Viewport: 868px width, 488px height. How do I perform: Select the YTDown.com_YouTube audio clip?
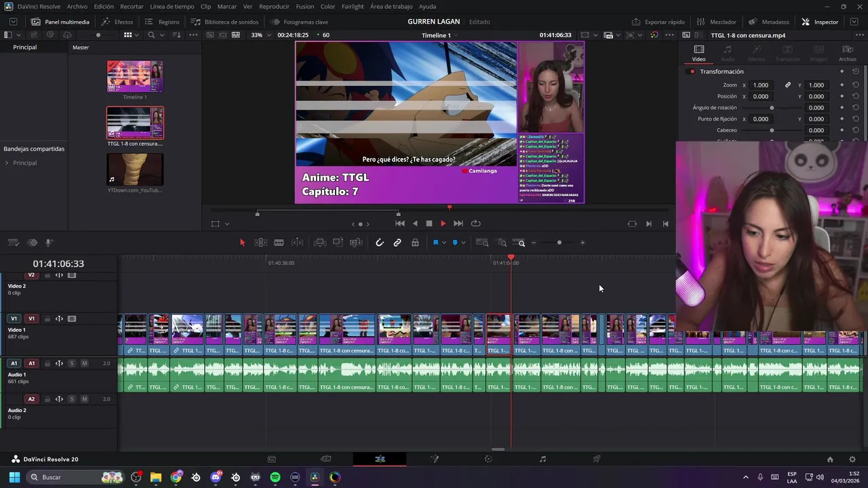coord(135,169)
